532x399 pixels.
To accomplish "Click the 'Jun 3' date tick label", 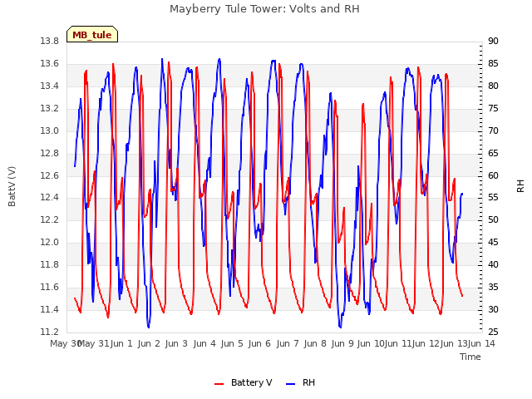I will (176, 343).
